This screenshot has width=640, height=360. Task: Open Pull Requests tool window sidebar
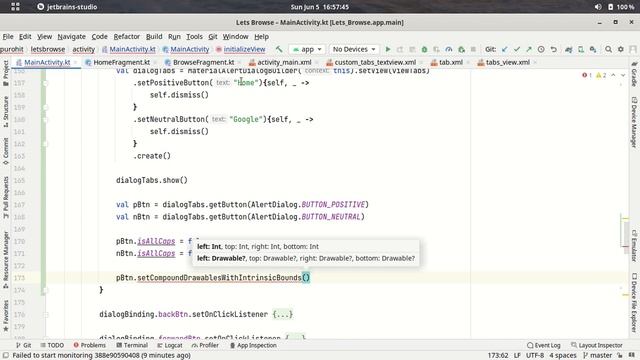tap(6, 197)
